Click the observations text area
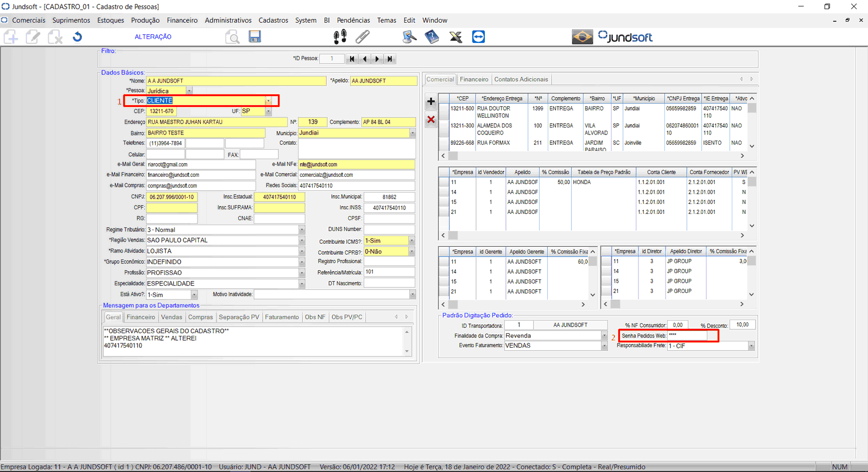This screenshot has width=868, height=472. (254, 341)
